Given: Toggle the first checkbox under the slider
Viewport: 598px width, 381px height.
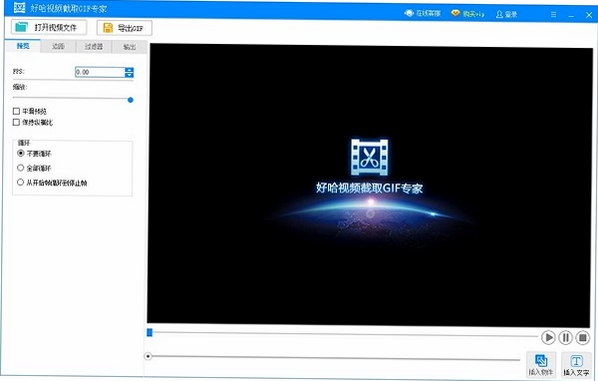Looking at the screenshot, I should [16, 111].
